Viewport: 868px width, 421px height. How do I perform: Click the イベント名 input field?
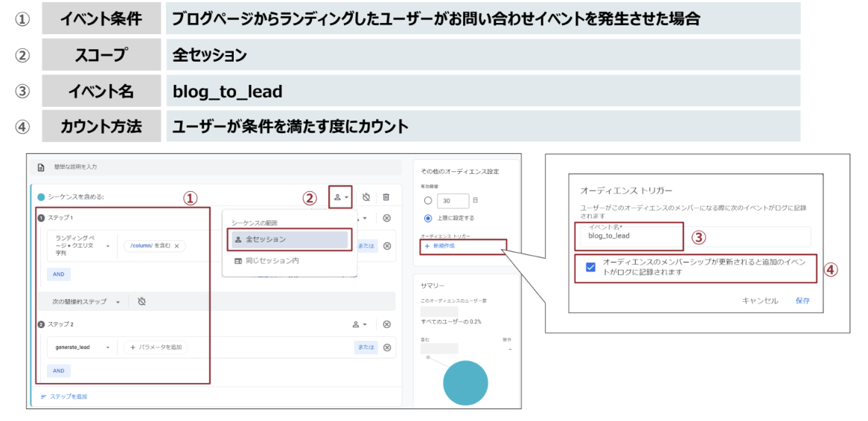(x=692, y=237)
